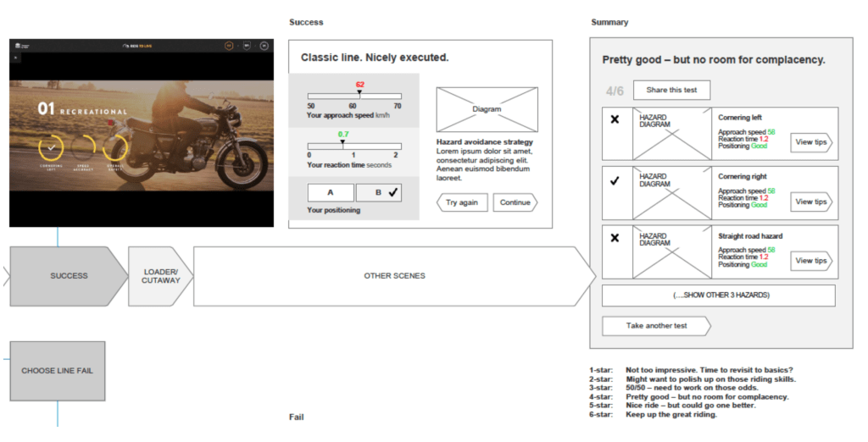The height and width of the screenshot is (442, 868).
Task: Click the small close X on video screen
Action: (15, 58)
